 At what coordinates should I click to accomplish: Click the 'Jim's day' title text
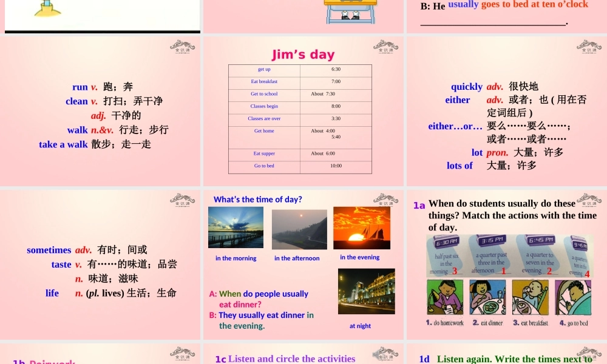click(x=303, y=55)
